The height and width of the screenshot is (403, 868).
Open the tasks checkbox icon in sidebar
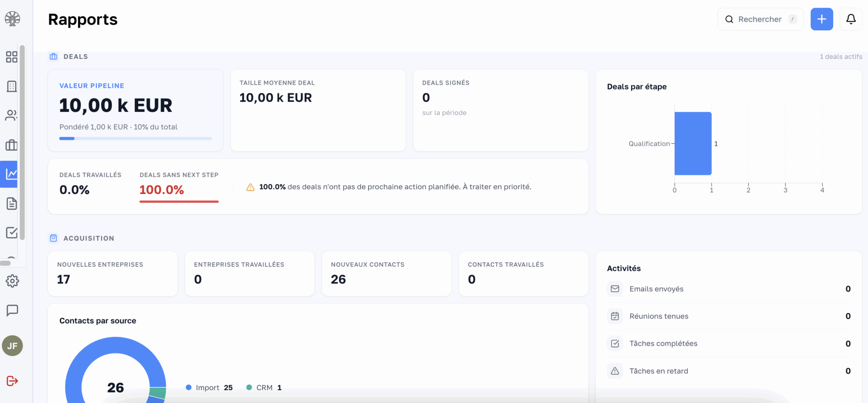tap(12, 232)
